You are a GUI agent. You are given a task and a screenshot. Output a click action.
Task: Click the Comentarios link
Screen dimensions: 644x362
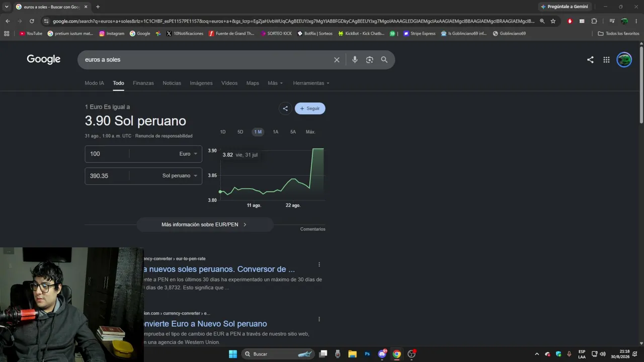[x=313, y=229]
